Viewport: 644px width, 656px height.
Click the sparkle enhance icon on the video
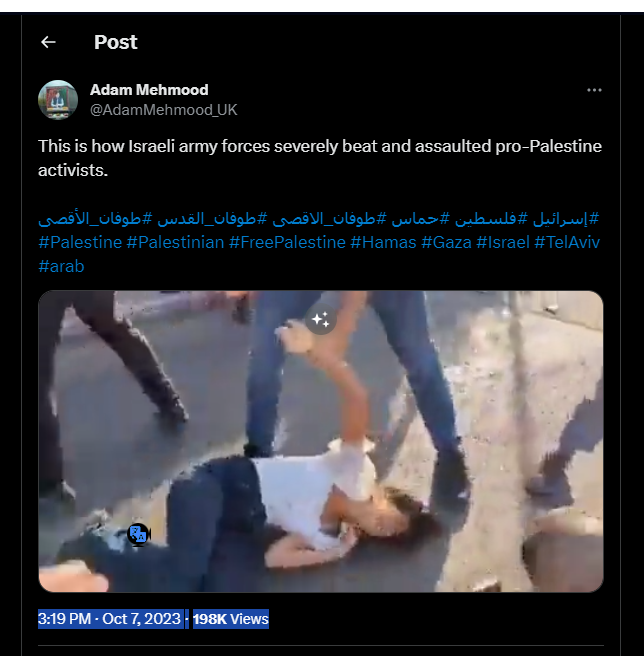pyautogui.click(x=321, y=320)
